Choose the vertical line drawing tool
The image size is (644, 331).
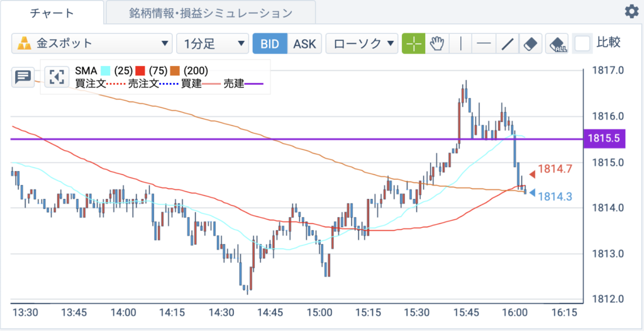(x=461, y=43)
